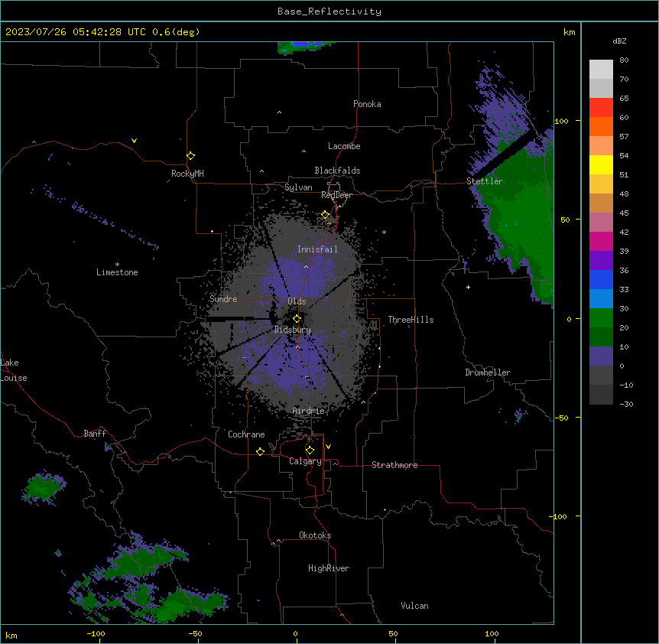Pick the blue 33–36 dBZ legend swatch
The width and height of the screenshot is (659, 644).
(x=601, y=279)
